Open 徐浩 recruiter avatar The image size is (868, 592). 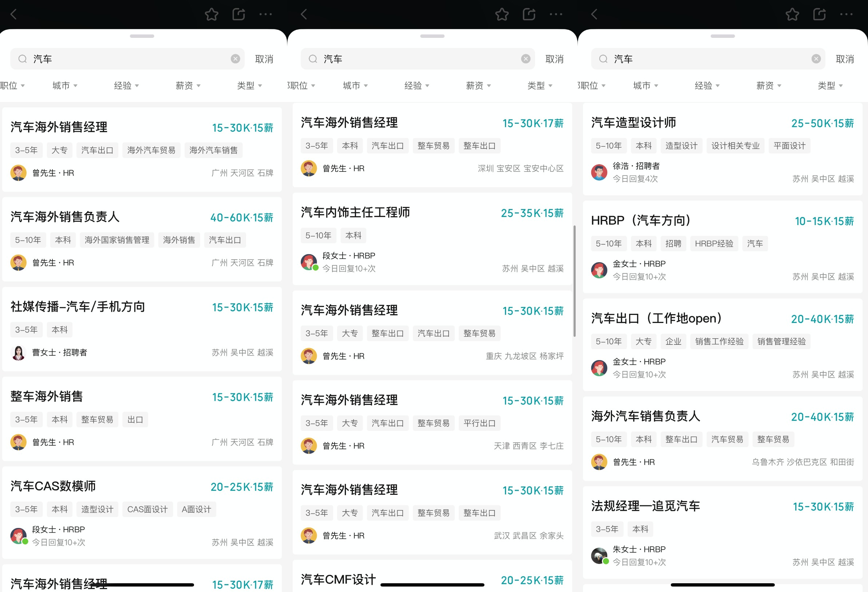[x=599, y=172]
